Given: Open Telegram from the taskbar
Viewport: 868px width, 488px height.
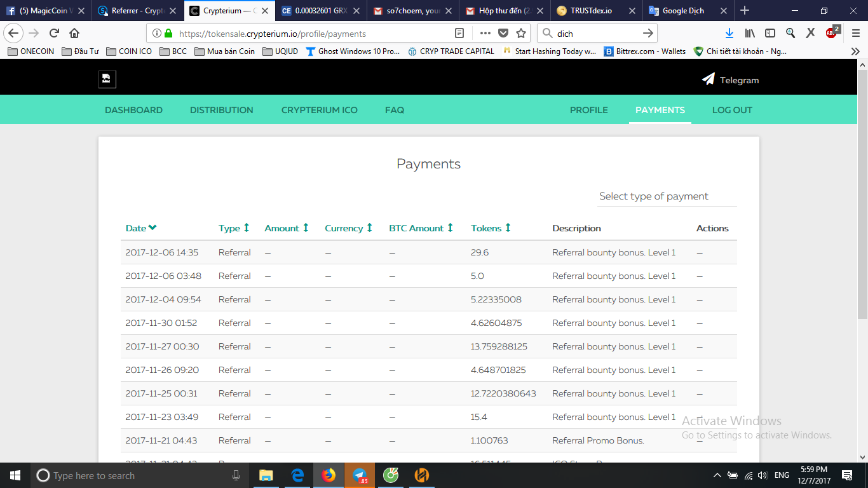Looking at the screenshot, I should [x=360, y=475].
